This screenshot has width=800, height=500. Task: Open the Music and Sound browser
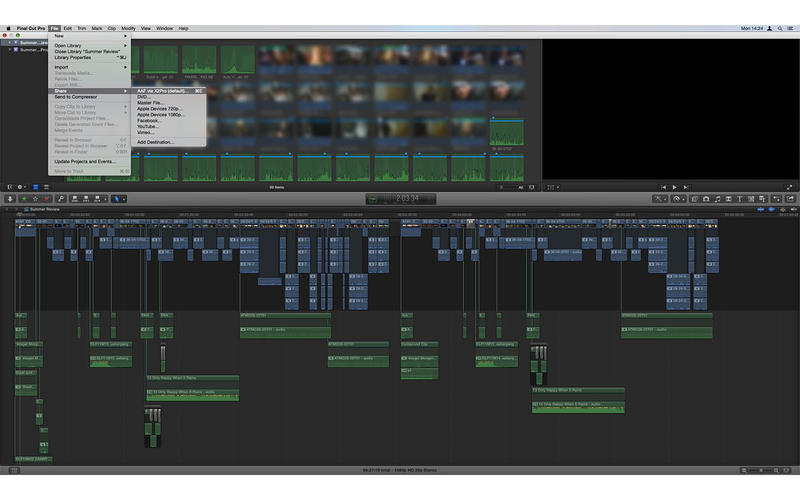point(719,199)
